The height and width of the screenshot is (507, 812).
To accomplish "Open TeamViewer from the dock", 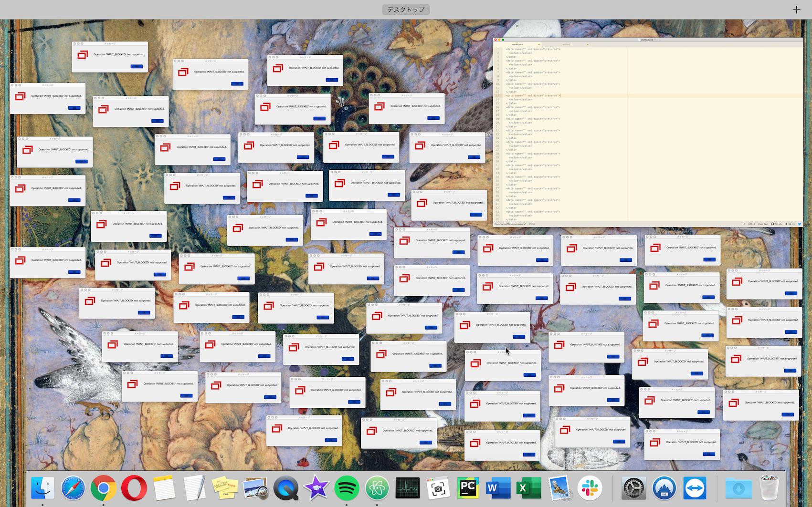I will click(x=695, y=488).
